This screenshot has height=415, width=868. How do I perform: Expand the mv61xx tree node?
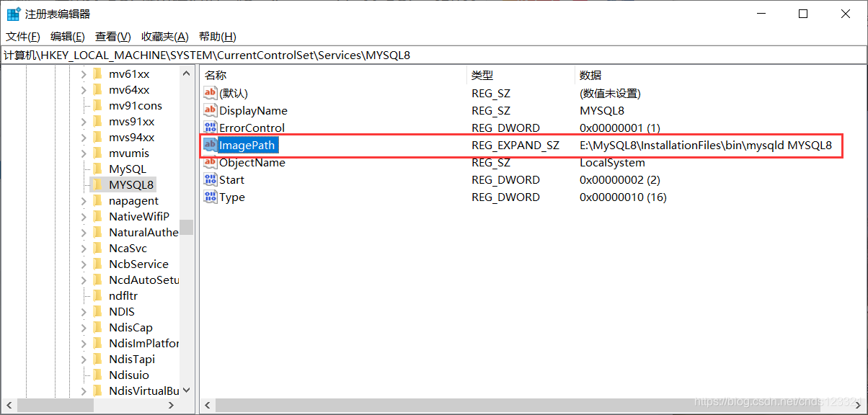84,73
